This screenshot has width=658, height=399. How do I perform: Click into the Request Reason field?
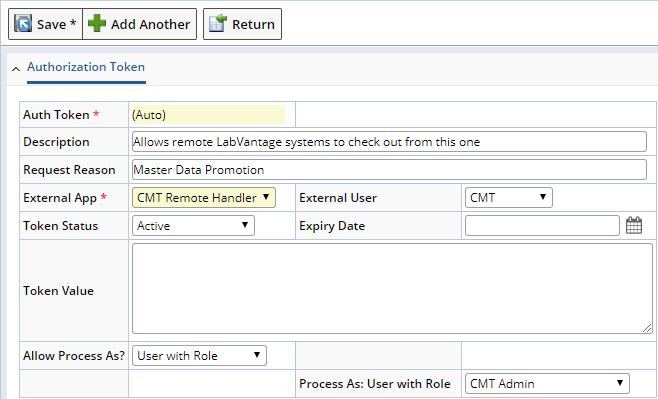pos(389,170)
